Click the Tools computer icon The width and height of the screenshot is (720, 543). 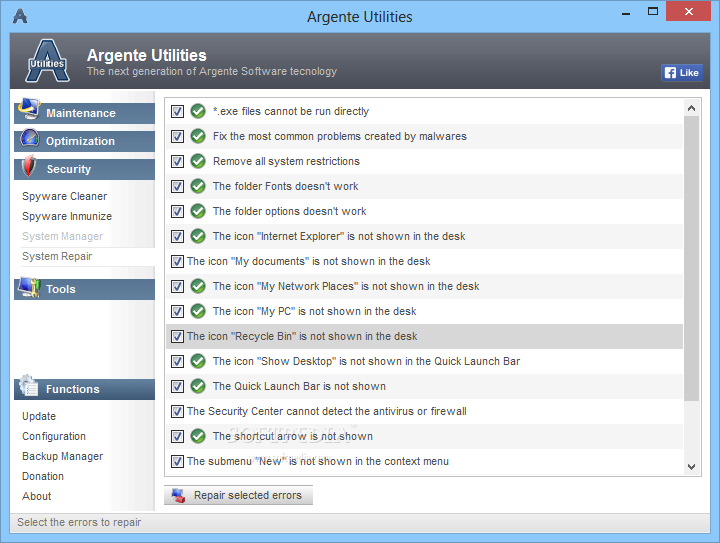pyautogui.click(x=29, y=287)
